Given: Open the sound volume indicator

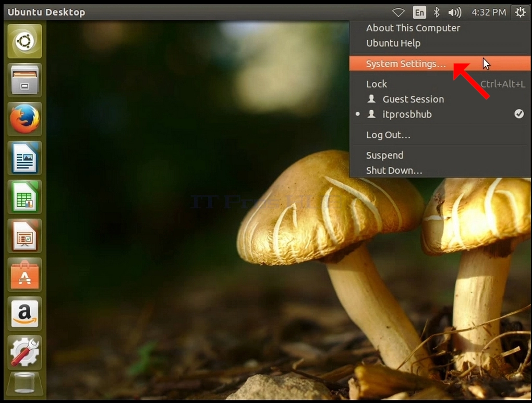Looking at the screenshot, I should pyautogui.click(x=455, y=13).
